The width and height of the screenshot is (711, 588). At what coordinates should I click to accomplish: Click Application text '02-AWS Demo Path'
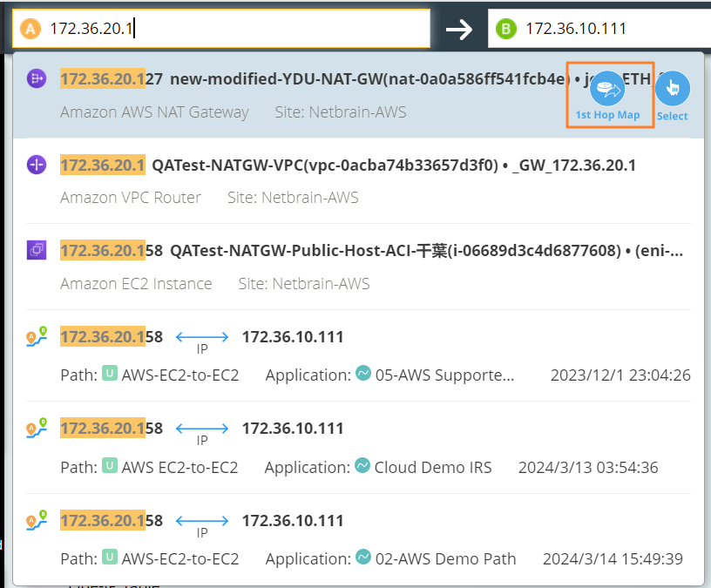pyautogui.click(x=446, y=559)
